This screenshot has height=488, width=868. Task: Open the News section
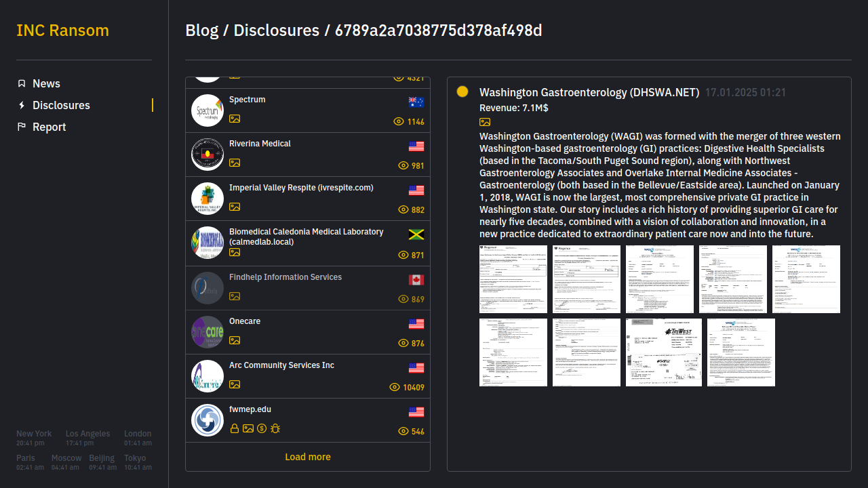(46, 83)
